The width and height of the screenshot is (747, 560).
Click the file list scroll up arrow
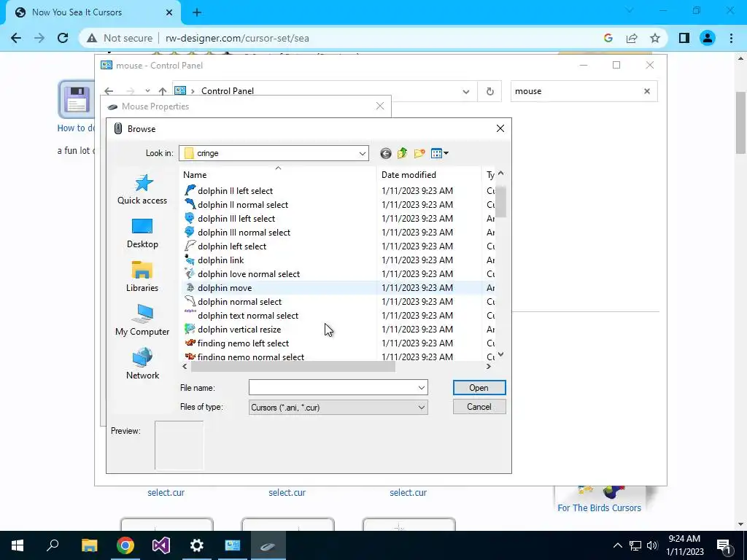click(500, 174)
